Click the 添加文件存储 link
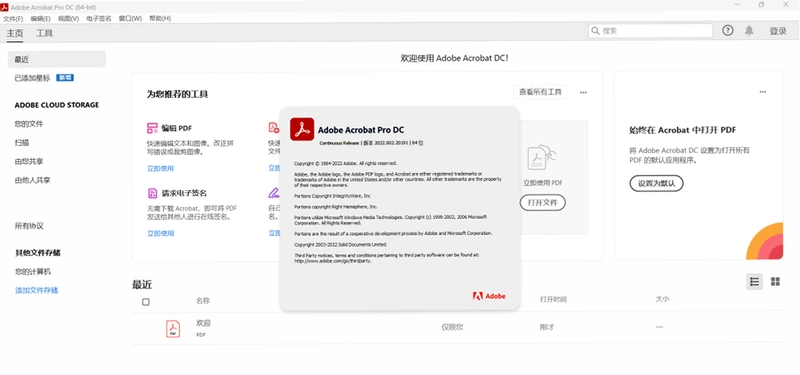Viewport: 800px width, 375px height. (x=36, y=290)
